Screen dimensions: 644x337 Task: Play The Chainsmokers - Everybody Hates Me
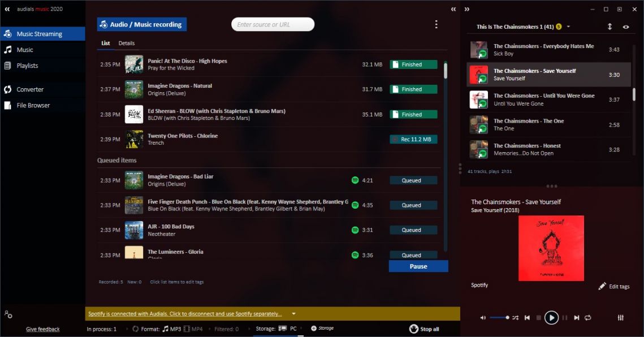tap(548, 50)
